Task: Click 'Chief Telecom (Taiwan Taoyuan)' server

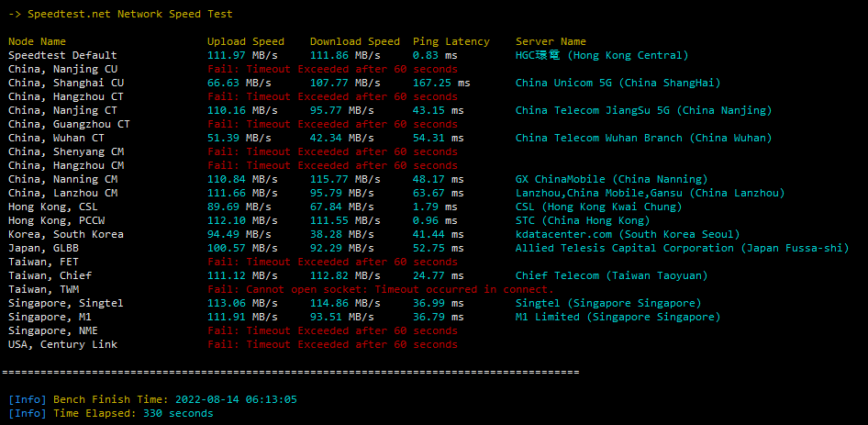Action: [612, 276]
